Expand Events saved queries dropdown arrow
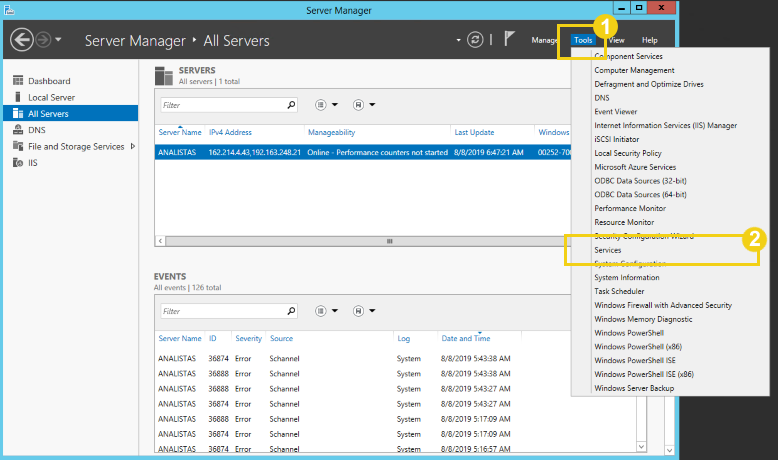Screen dimensions: 778x460 (372, 311)
